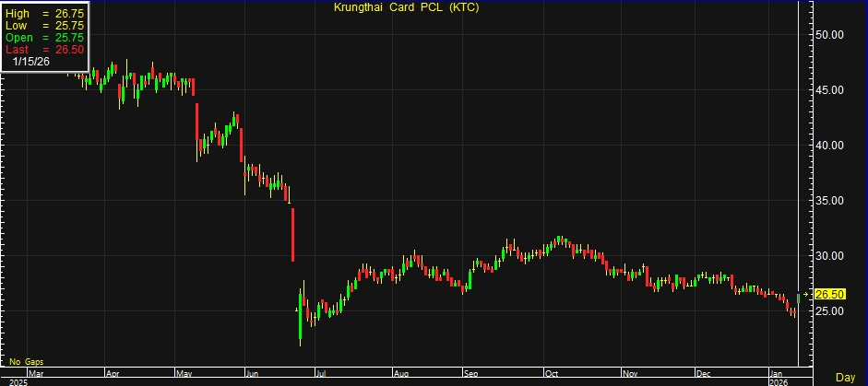The height and width of the screenshot is (386, 868).
Task: Toggle the No Gaps setting label
Action: [x=27, y=362]
